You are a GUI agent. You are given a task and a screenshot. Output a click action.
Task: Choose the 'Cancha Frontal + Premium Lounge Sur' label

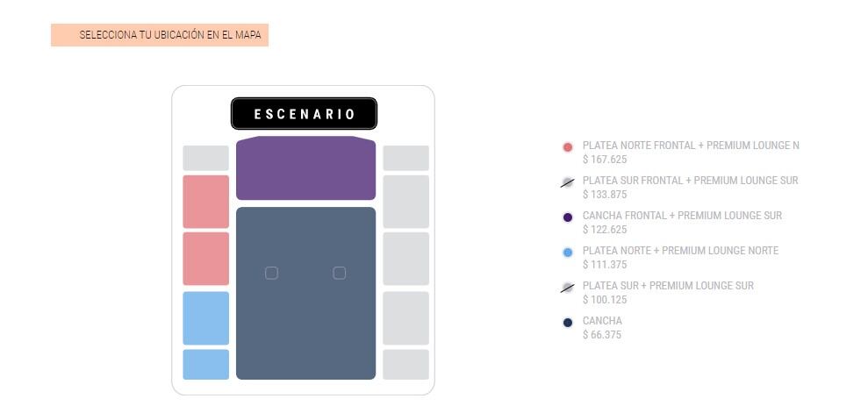(x=682, y=216)
